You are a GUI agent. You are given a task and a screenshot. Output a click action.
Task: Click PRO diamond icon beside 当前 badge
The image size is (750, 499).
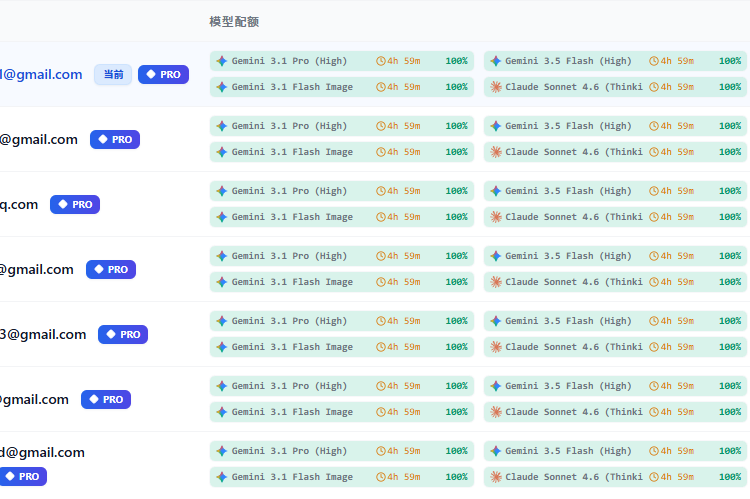151,74
